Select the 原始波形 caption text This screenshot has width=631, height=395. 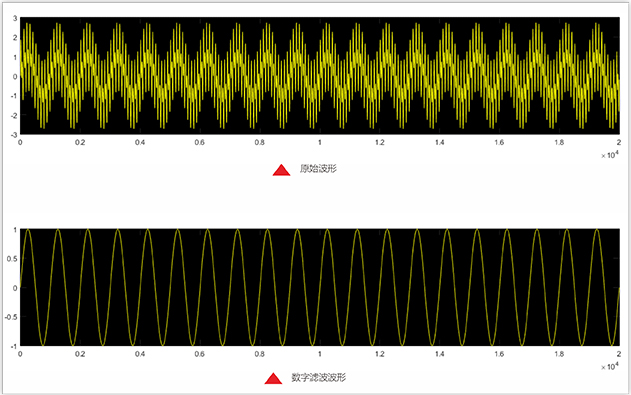point(318,169)
